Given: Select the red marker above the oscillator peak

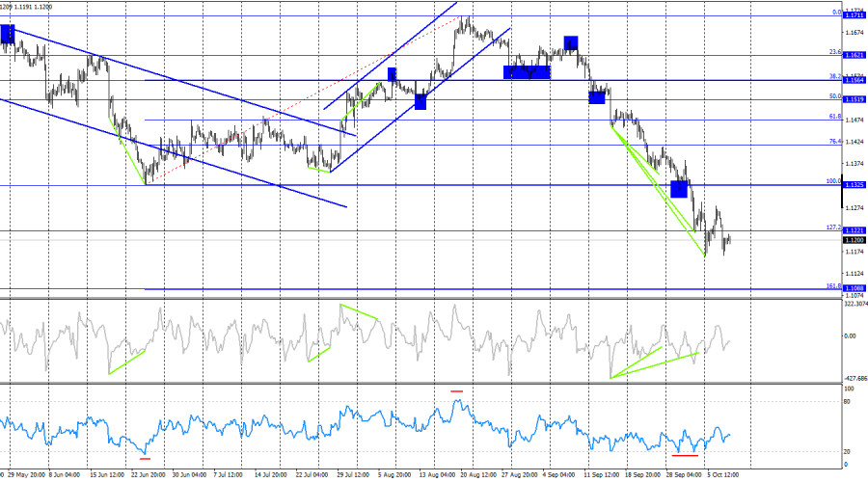Looking at the screenshot, I should (457, 391).
